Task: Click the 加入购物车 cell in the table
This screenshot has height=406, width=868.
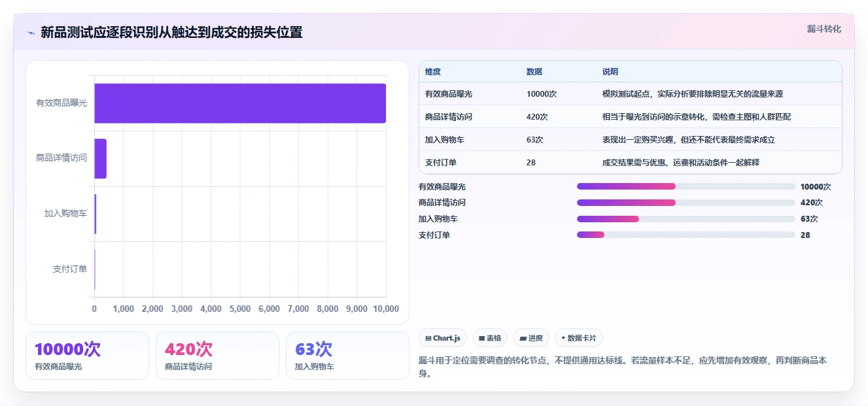Action: click(x=445, y=140)
